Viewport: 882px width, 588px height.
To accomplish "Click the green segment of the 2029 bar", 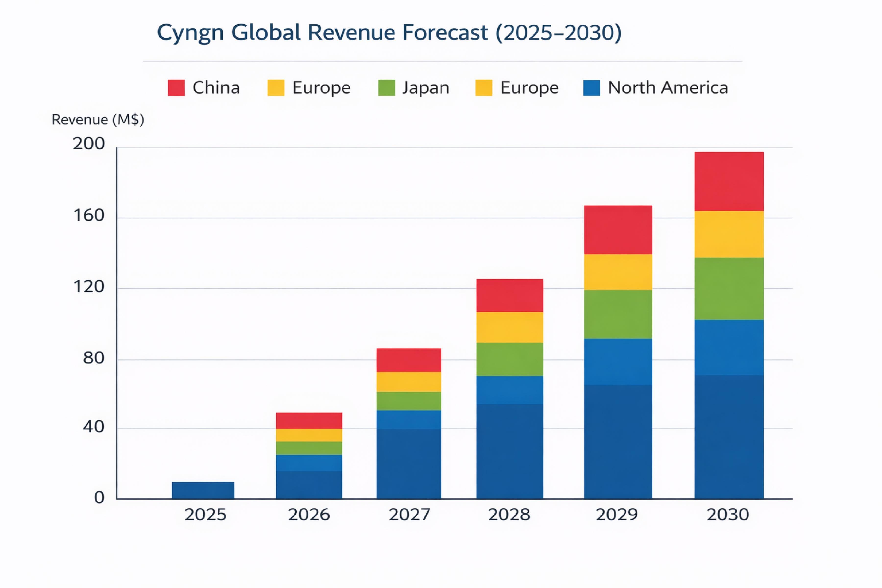I will 618,314.
